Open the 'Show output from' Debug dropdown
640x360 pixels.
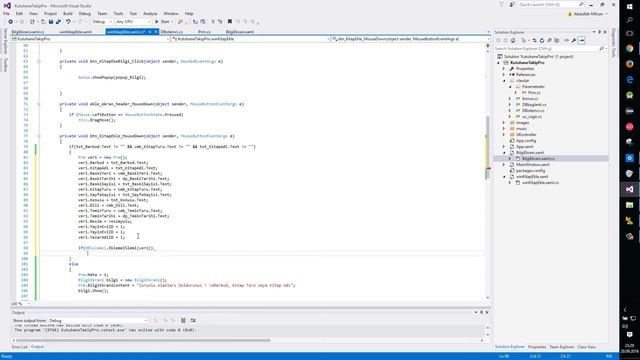(98, 320)
